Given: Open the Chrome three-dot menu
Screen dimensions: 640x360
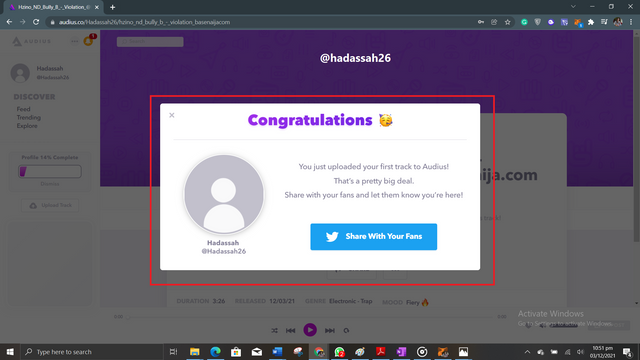Looking at the screenshot, I should tap(631, 22).
